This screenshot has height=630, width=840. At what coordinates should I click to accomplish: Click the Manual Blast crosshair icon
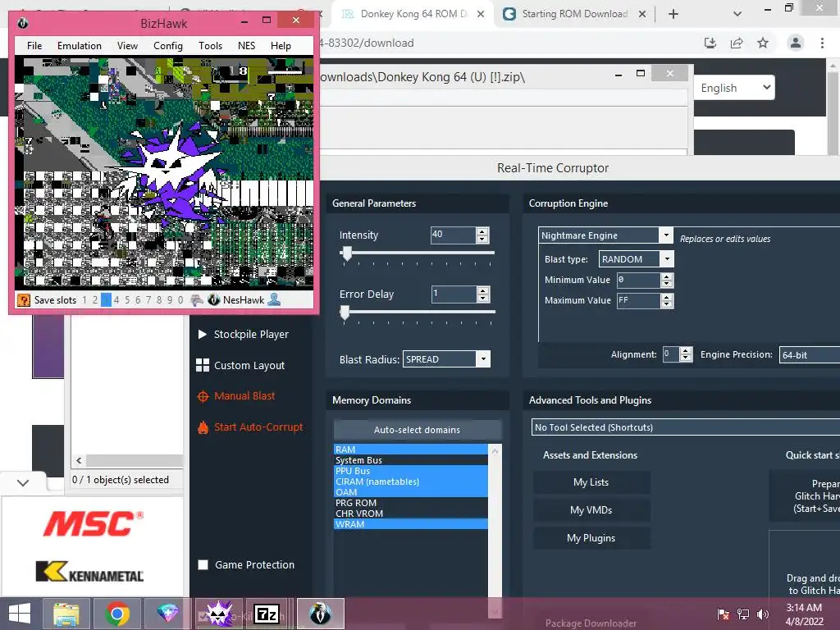coord(203,396)
